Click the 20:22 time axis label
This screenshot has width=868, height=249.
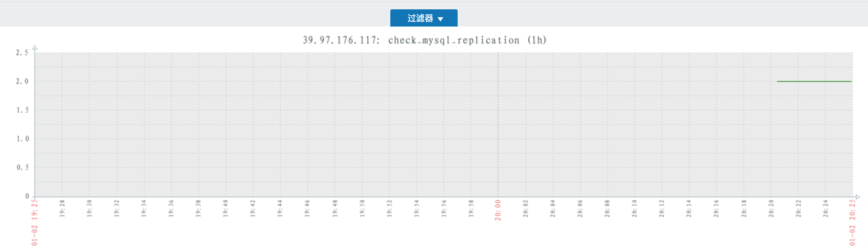pyautogui.click(x=798, y=208)
